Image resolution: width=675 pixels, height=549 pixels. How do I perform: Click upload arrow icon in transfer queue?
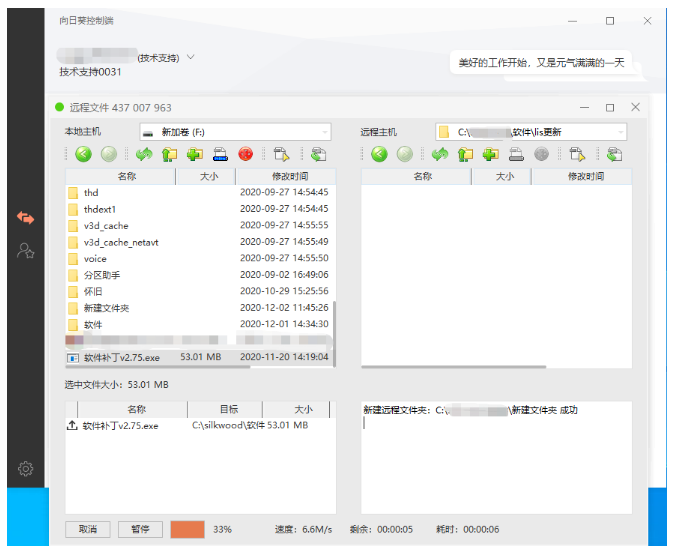click(x=72, y=425)
